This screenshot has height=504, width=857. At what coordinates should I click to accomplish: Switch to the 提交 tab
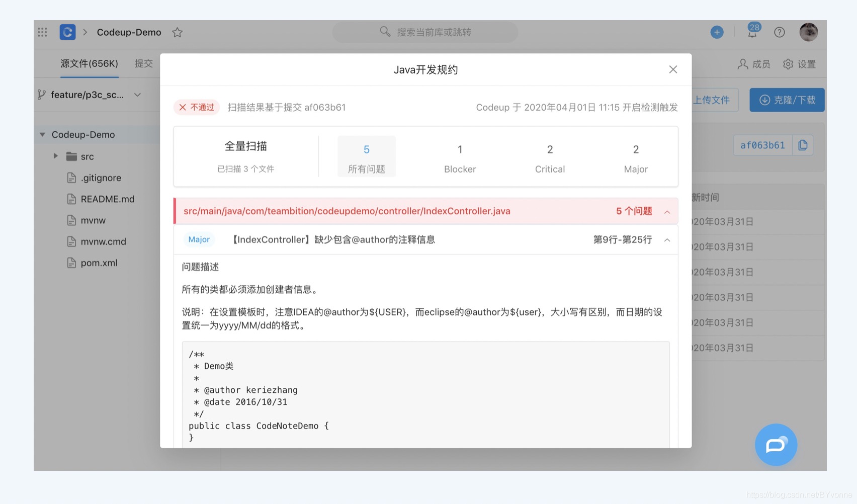[x=144, y=63]
